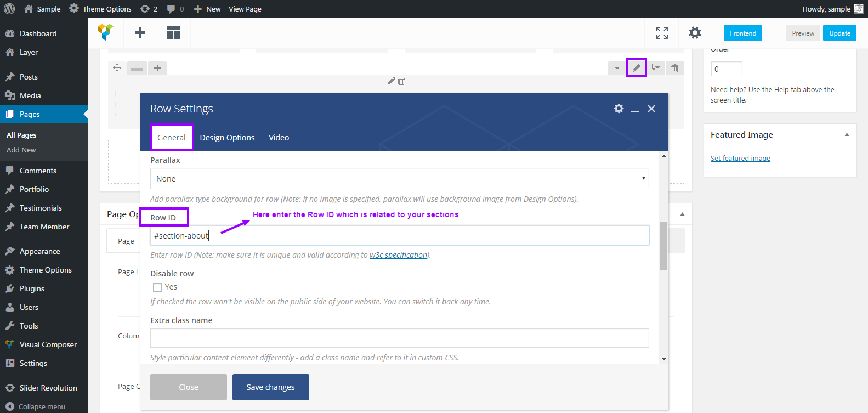Viewport: 868px width, 413px height.
Task: Open page settings gear in editor toolbar
Action: (695, 33)
